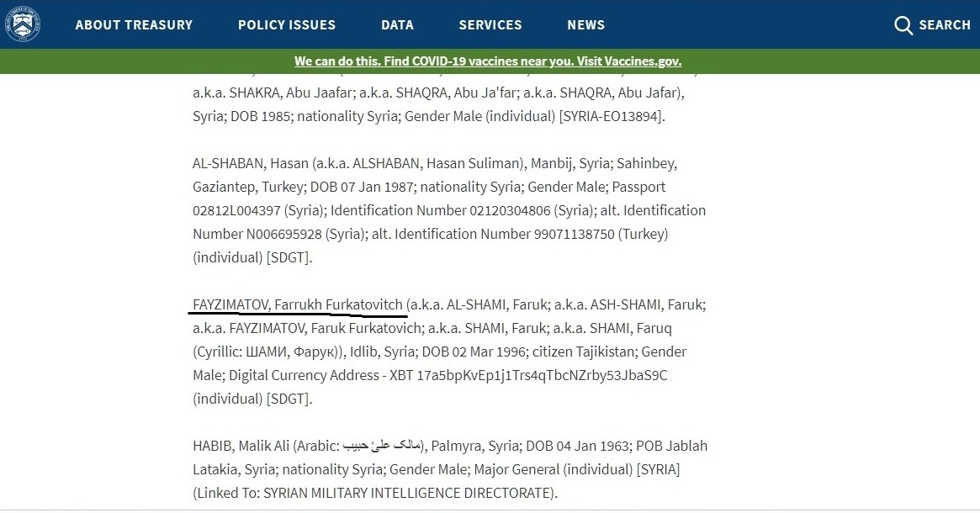Click the Arabic-script name for Habib

point(383,446)
